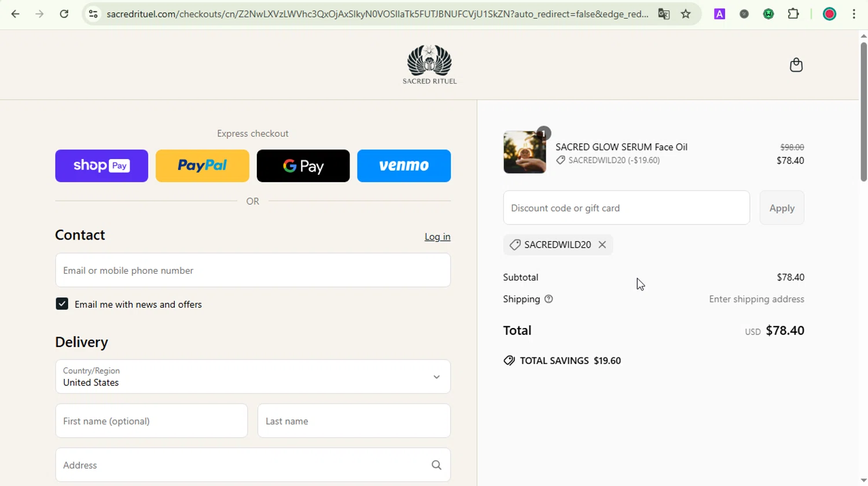Open the Extensions puzzle icon
The height and width of the screenshot is (486, 868).
tap(793, 14)
